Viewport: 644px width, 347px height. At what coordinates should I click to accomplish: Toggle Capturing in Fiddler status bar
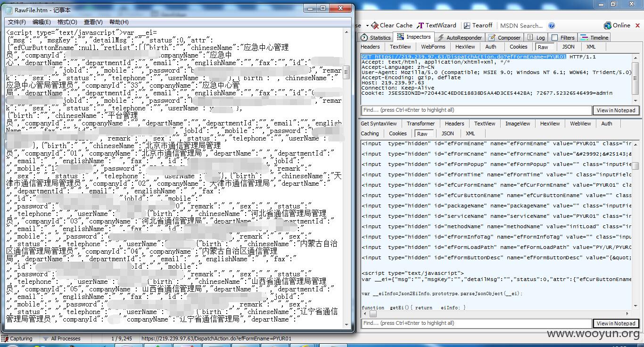[17, 339]
